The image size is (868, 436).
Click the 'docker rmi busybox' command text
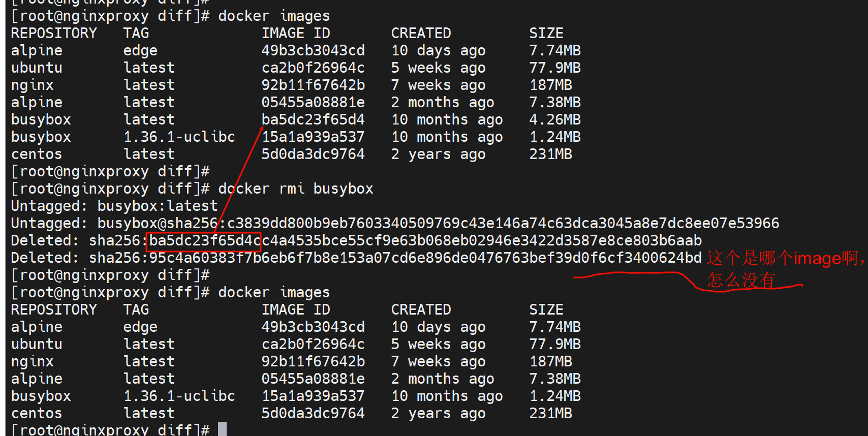[295, 189]
